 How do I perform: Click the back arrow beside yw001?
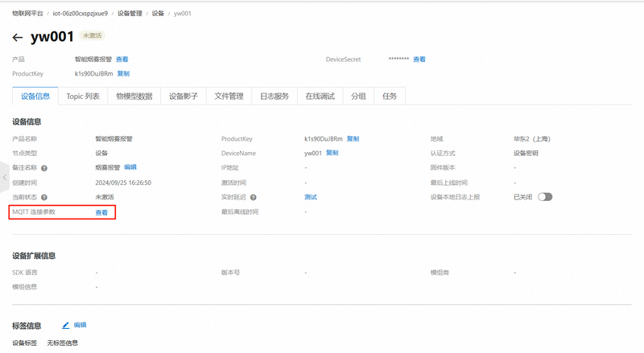click(18, 38)
